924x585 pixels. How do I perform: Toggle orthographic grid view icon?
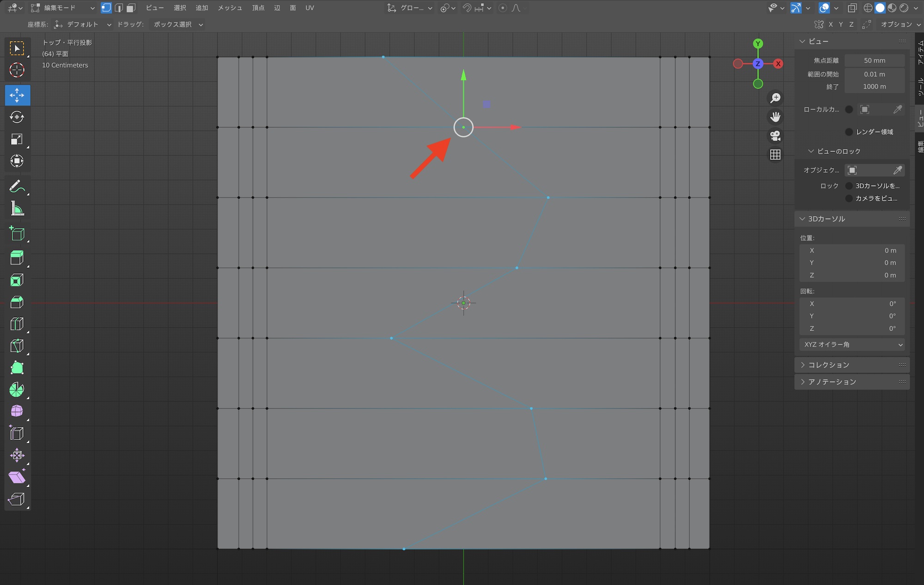click(x=775, y=155)
